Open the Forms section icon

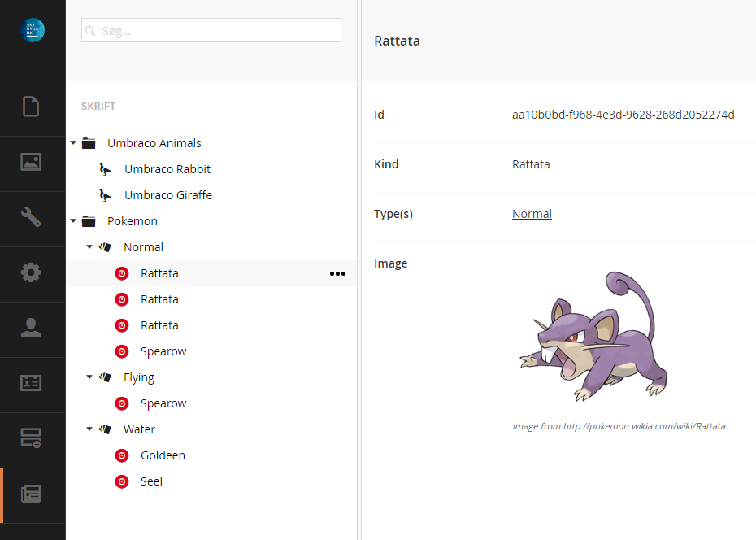click(31, 438)
